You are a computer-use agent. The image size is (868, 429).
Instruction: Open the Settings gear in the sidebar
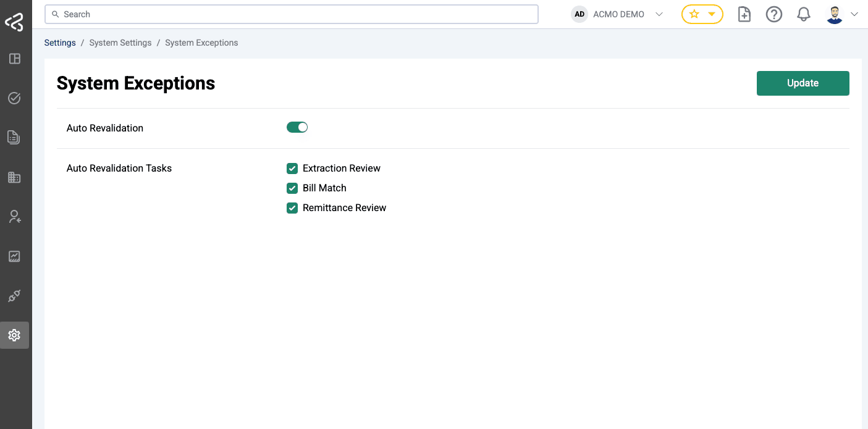15,335
